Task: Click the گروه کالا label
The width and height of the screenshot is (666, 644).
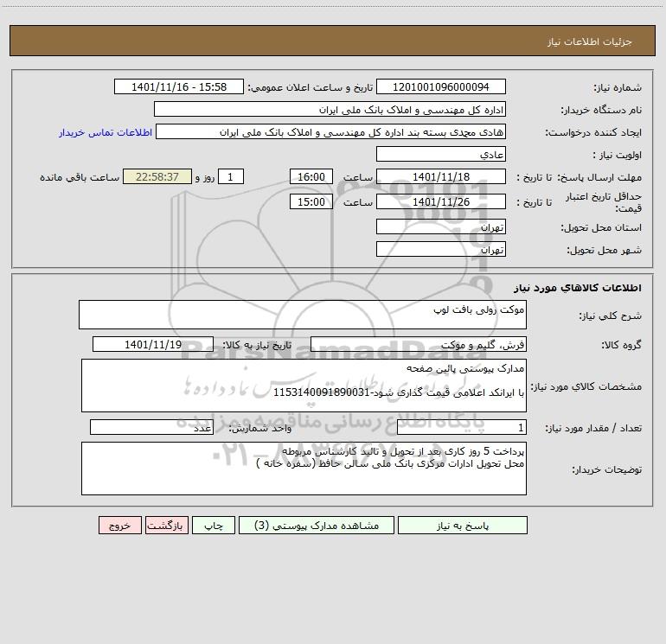Action: [621, 345]
